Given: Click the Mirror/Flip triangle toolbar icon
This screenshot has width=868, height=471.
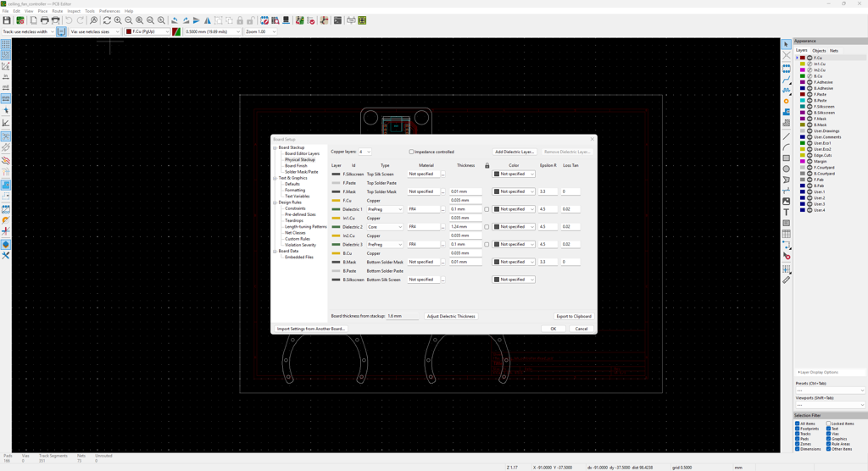Looking at the screenshot, I should point(207,20).
